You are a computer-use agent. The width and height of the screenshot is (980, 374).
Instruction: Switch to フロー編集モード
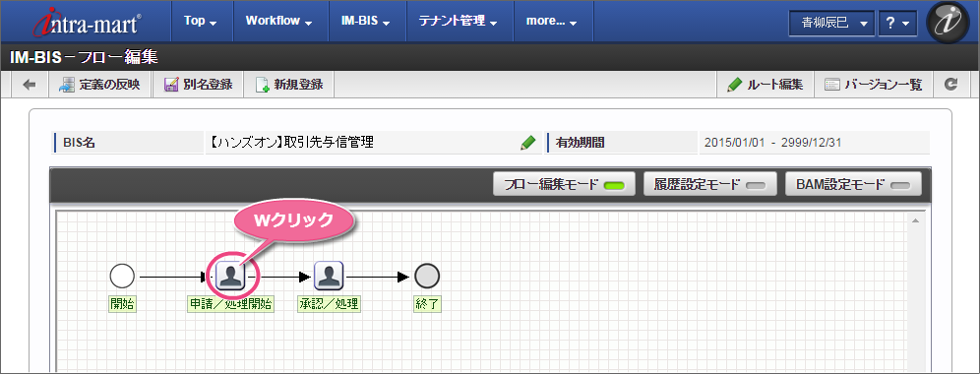pos(564,184)
